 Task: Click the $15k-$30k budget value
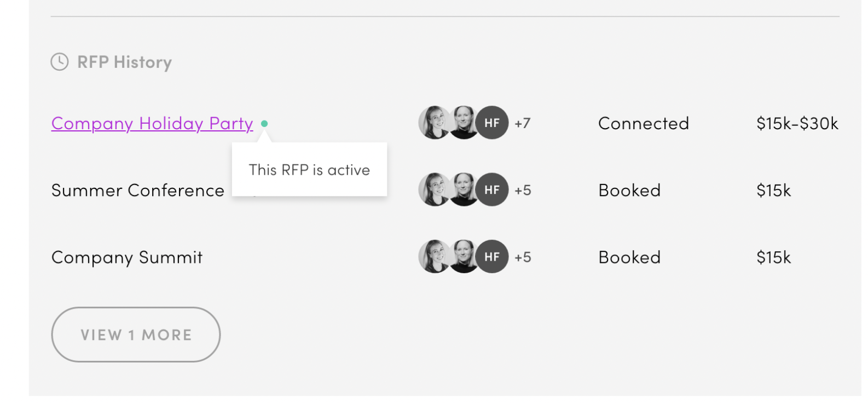pos(797,124)
